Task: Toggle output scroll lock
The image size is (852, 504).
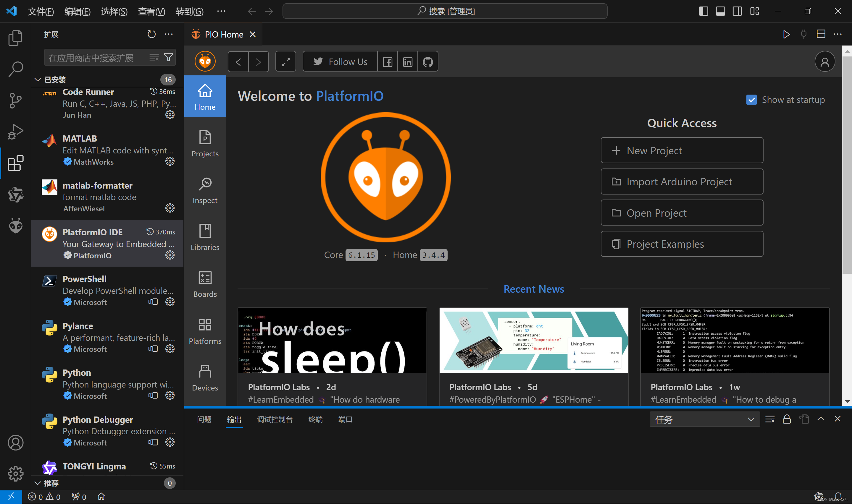Action: click(x=787, y=419)
